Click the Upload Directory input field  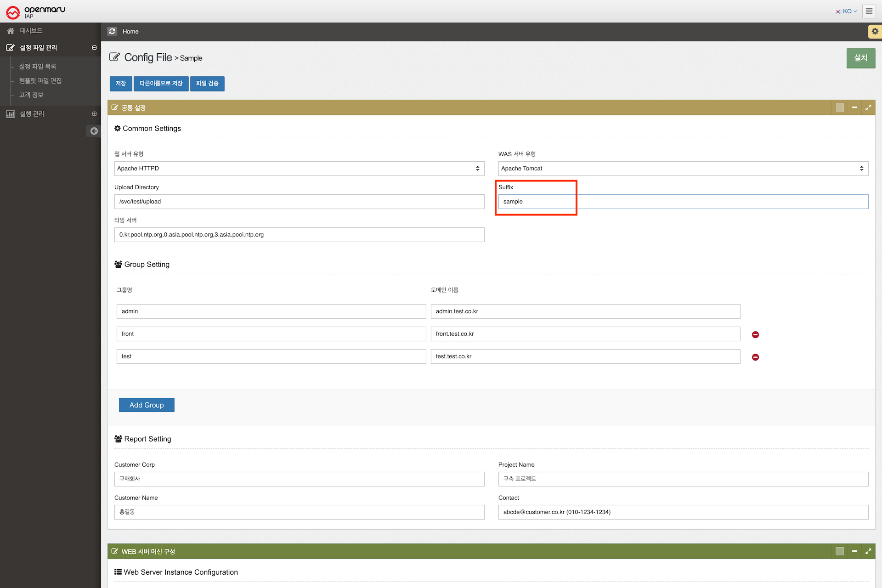(299, 202)
